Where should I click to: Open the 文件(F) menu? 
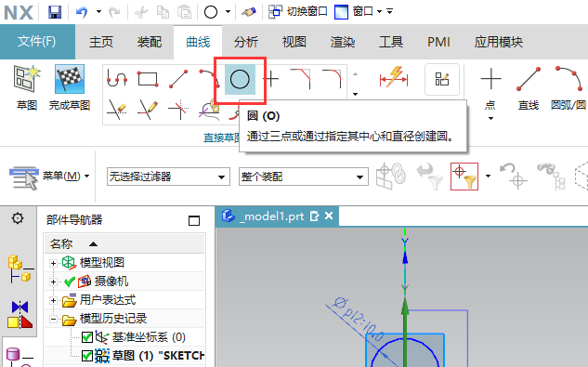37,42
